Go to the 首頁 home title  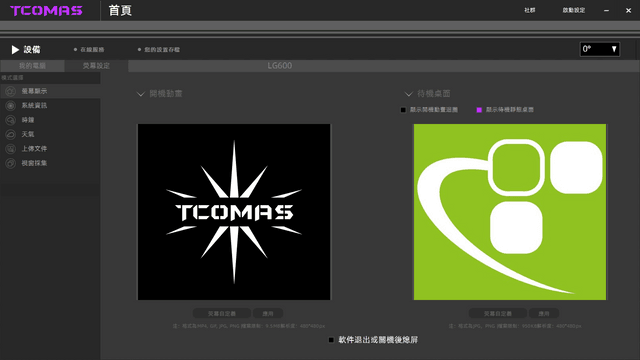pyautogui.click(x=120, y=11)
